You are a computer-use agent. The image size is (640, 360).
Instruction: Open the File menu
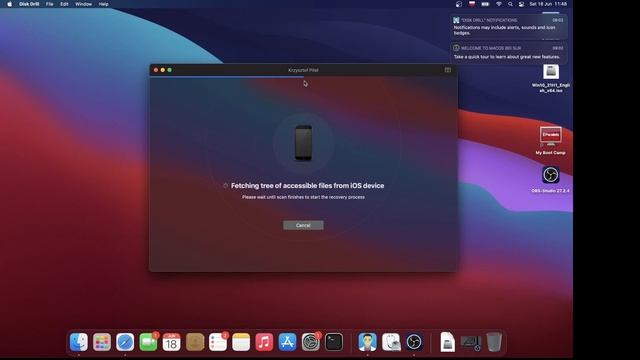click(x=50, y=4)
